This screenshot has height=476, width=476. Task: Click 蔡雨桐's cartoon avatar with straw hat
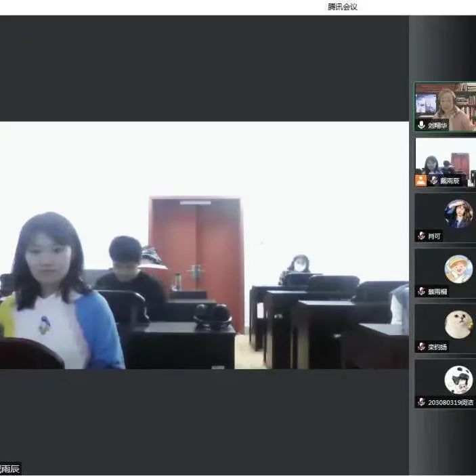click(458, 269)
